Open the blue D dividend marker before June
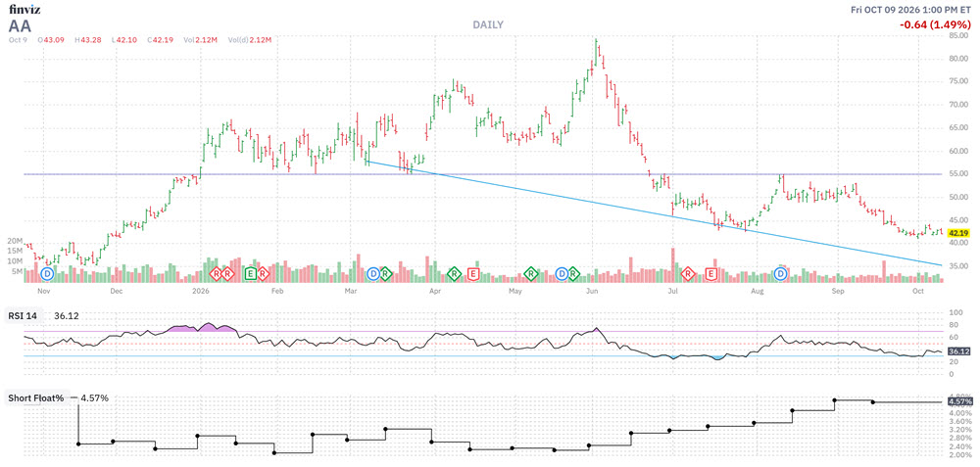This screenshot has height=467, width=980. [562, 273]
